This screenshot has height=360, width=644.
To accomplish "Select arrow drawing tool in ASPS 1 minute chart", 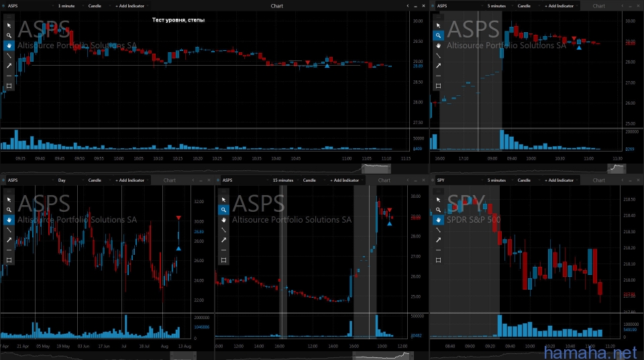I will (9, 66).
